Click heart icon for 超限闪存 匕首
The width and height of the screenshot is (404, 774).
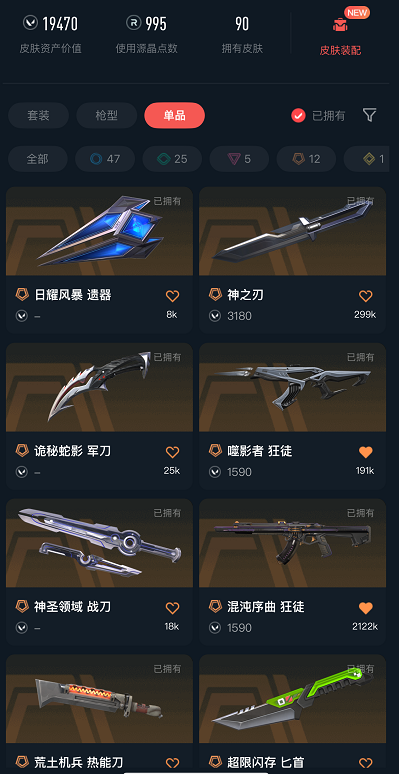(365, 763)
